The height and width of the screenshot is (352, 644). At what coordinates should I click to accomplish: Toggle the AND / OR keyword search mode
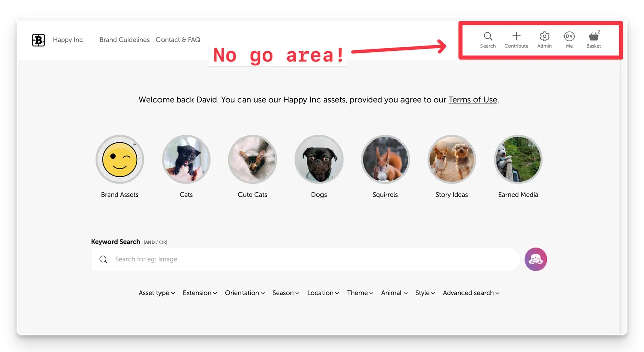[155, 242]
